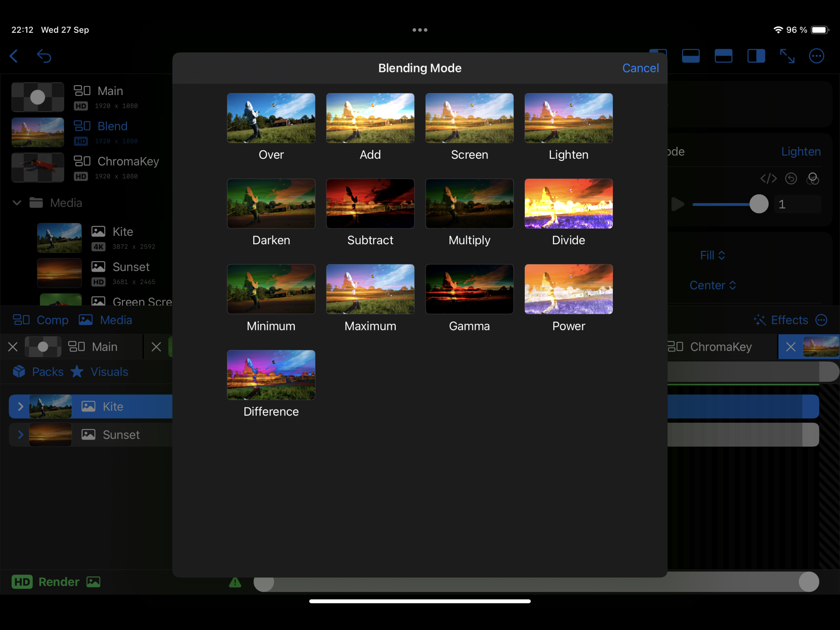
Task: Open the Fill dropdown
Action: coord(712,255)
